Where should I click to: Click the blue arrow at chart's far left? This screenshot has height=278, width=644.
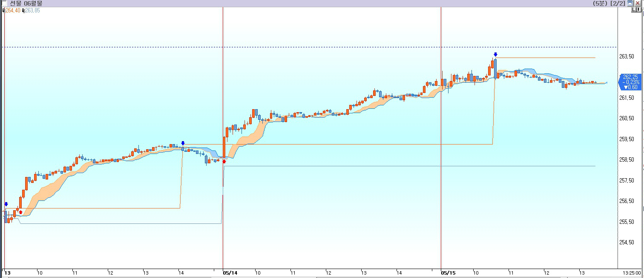[6, 204]
